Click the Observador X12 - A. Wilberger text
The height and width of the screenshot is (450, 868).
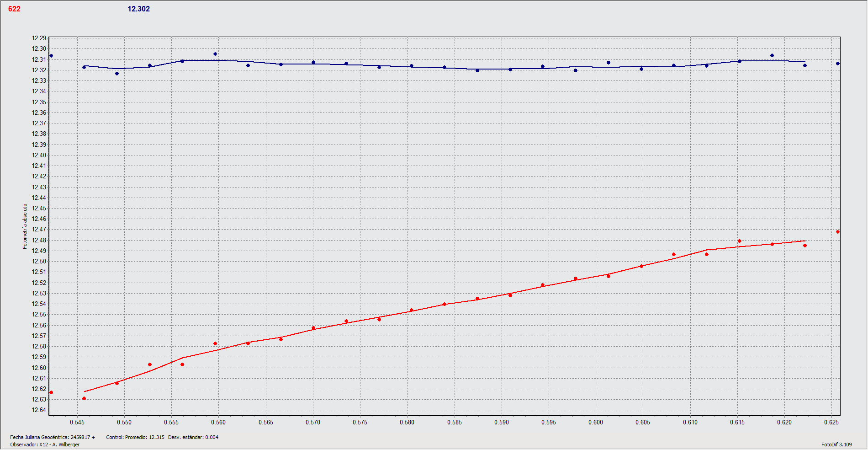45,445
